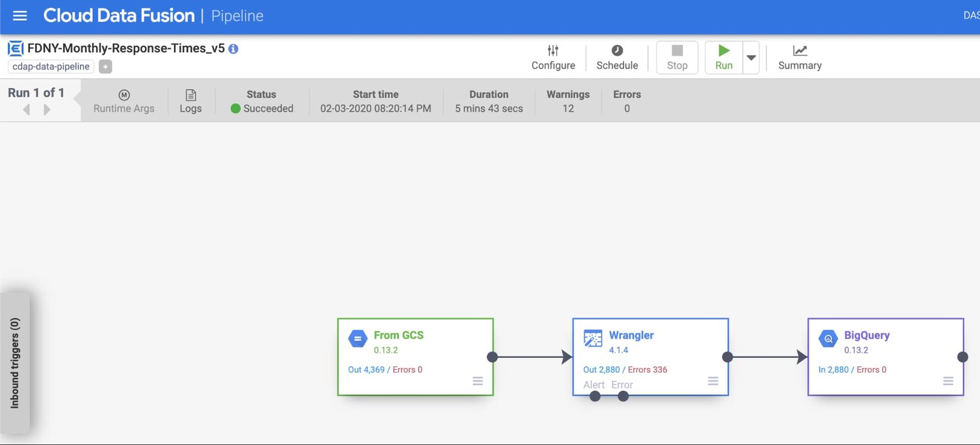
Task: Click the pipeline type icon beside FDNY title
Action: click(x=16, y=49)
